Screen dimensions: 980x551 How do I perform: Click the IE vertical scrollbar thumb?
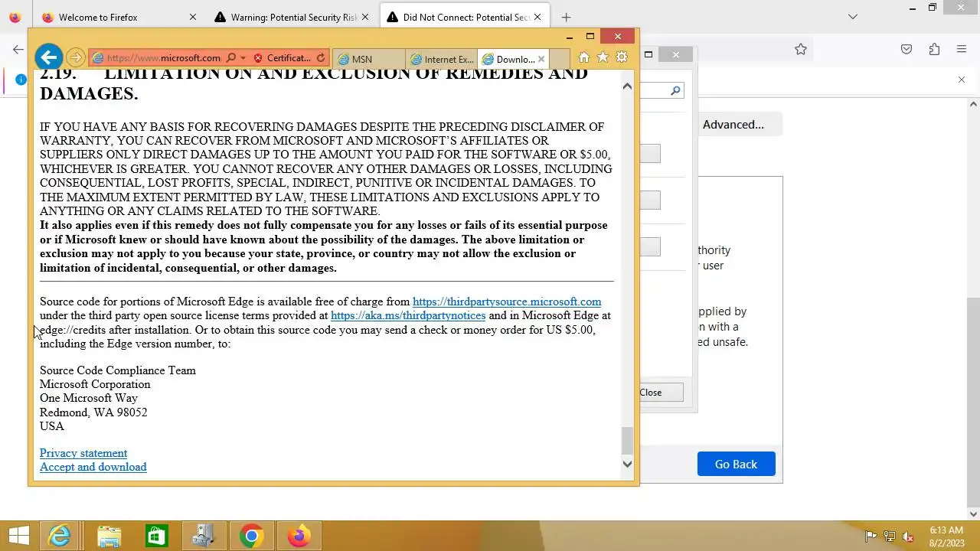click(x=627, y=440)
